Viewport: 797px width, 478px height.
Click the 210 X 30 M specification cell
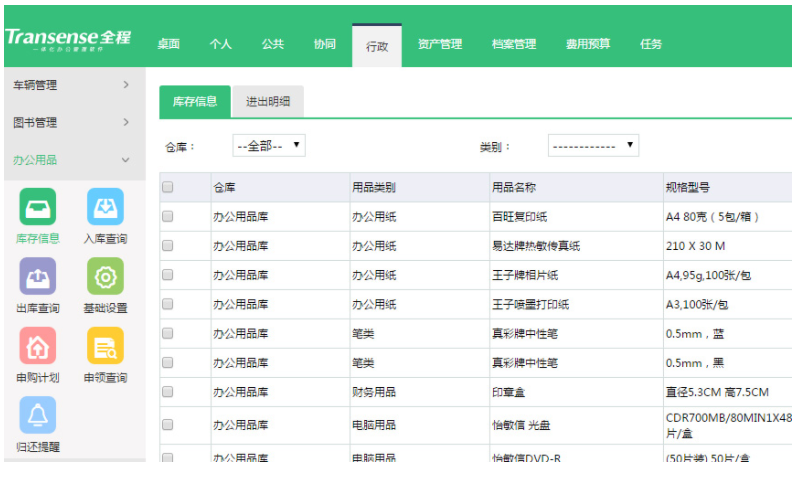tap(728, 246)
